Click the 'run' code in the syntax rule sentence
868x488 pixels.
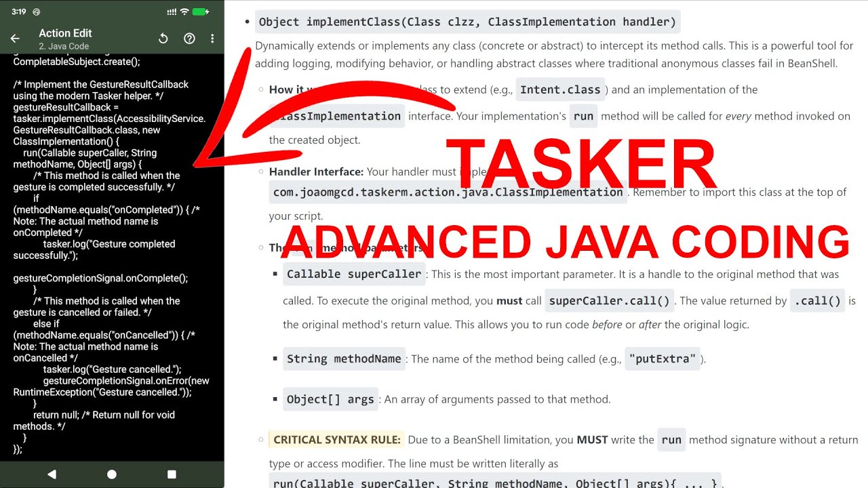coord(671,440)
